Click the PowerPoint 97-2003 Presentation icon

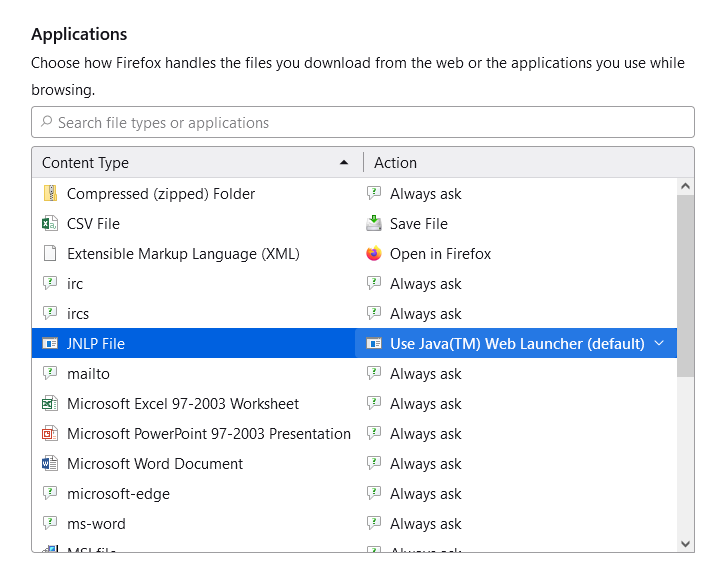coord(50,434)
